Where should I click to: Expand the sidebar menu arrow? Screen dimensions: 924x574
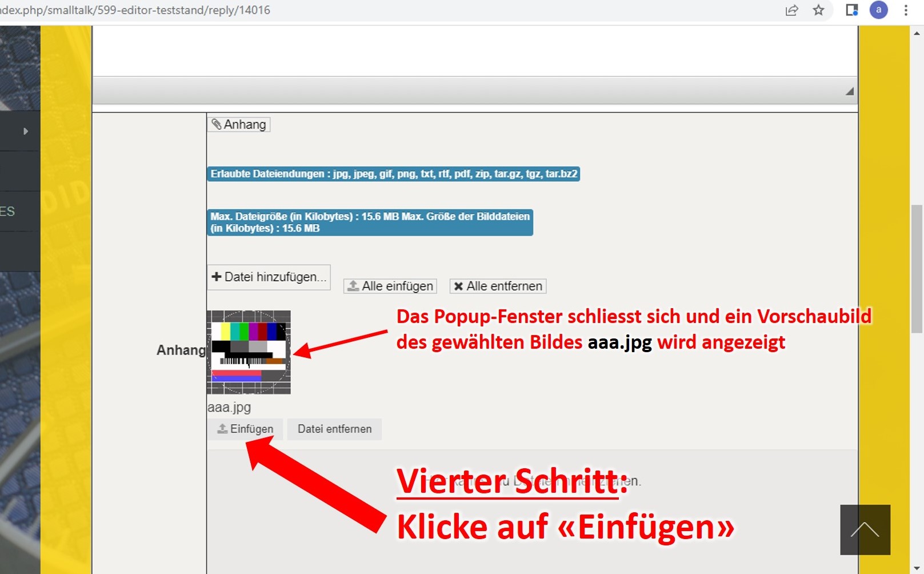25,131
